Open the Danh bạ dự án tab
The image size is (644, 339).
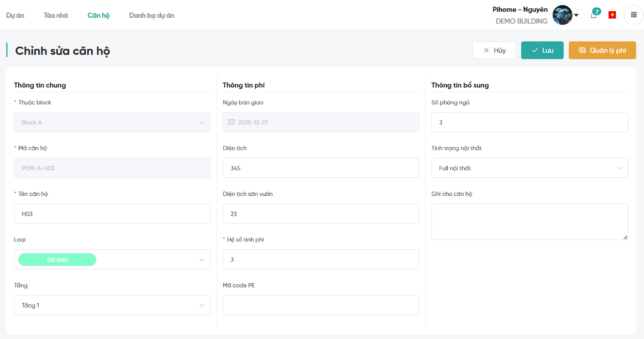tap(151, 15)
